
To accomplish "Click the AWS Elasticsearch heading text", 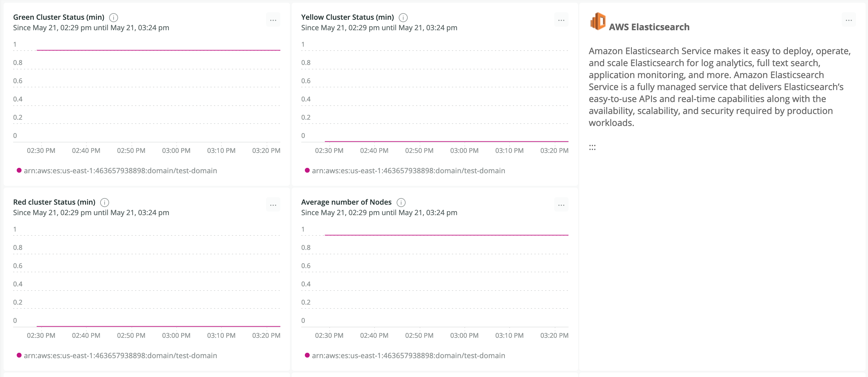I will pos(649,27).
